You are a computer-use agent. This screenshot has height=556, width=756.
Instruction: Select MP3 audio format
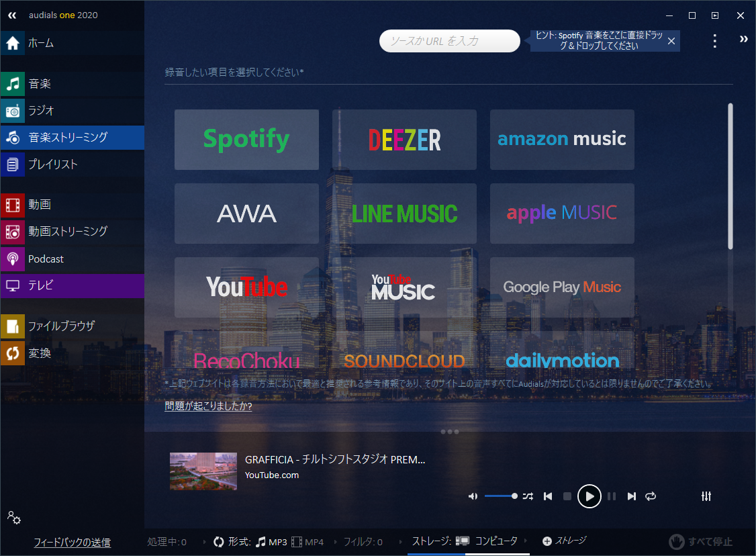pos(271,542)
